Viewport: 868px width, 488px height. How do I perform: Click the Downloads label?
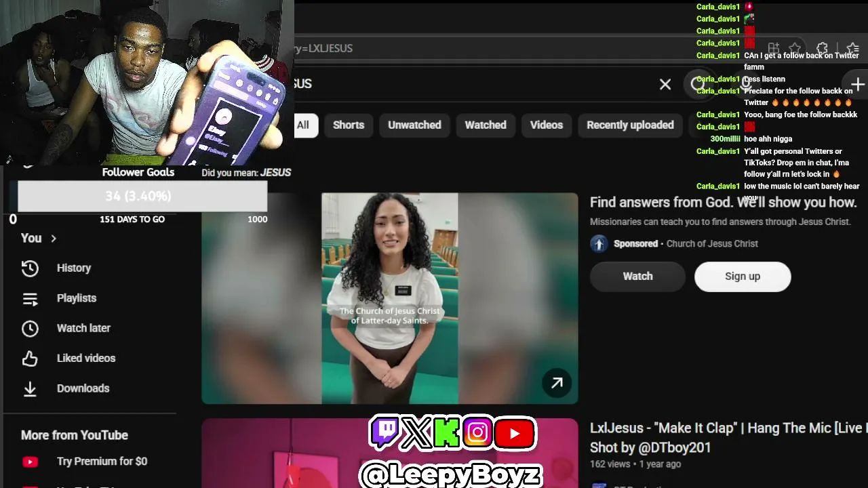coord(83,388)
